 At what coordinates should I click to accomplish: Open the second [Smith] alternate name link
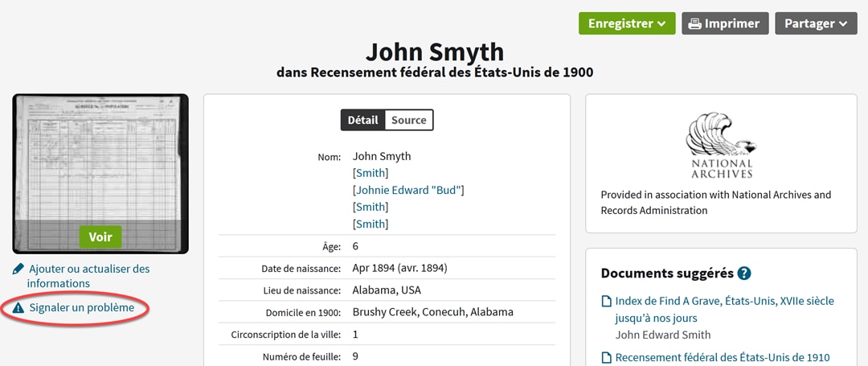pos(371,207)
